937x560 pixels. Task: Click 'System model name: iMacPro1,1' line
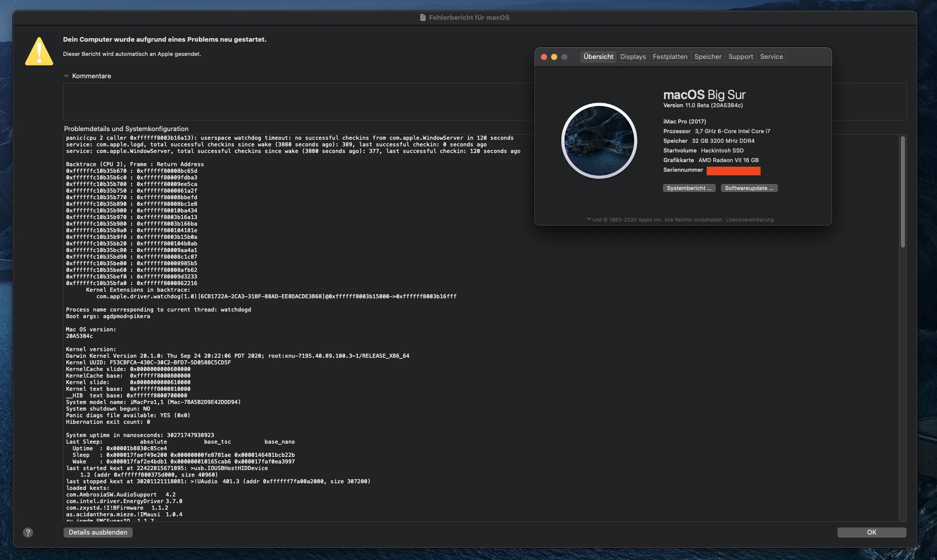point(153,402)
